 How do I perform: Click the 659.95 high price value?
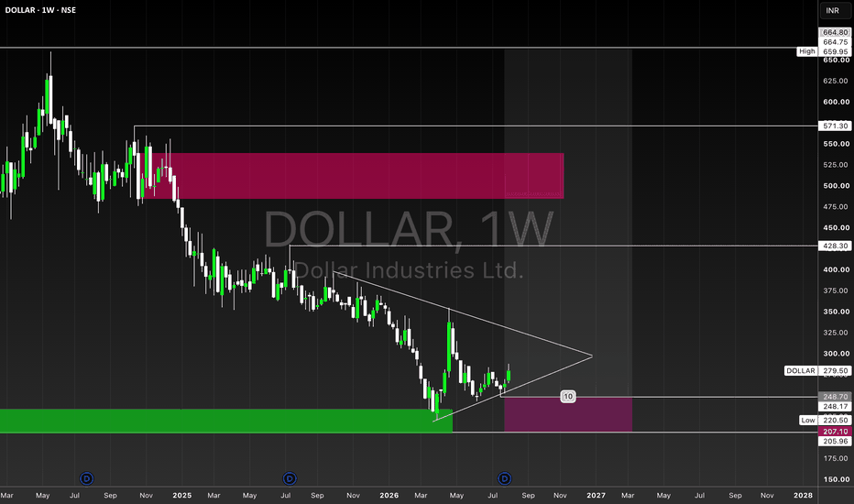[x=835, y=51]
